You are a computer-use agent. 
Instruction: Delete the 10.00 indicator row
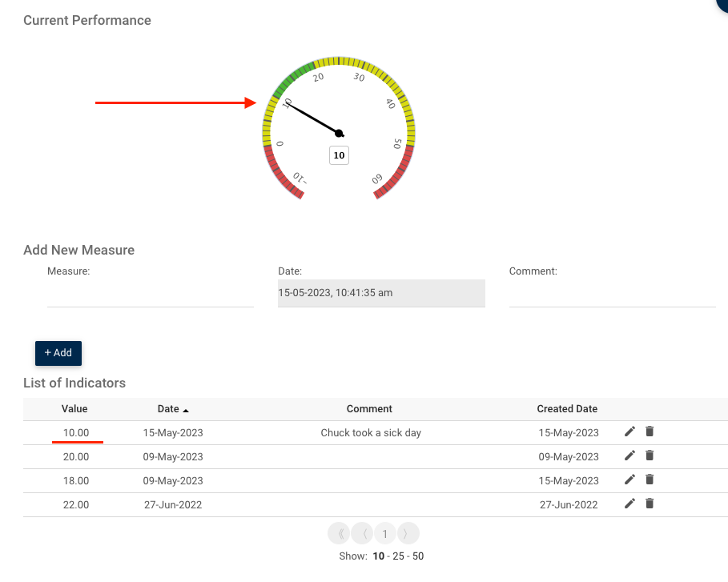(650, 432)
